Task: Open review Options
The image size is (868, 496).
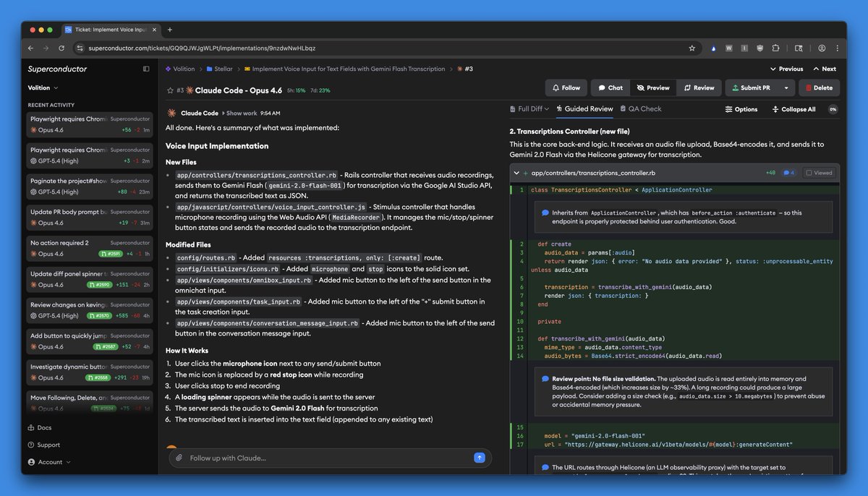Action: [x=741, y=109]
